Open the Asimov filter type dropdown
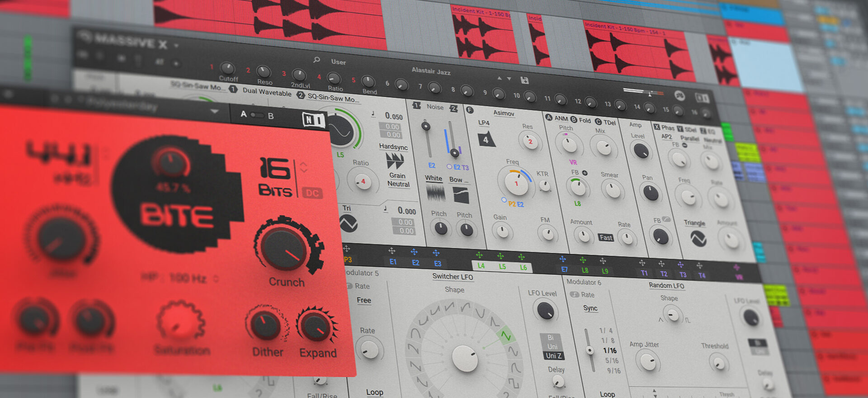The width and height of the screenshot is (868, 398). 504,113
